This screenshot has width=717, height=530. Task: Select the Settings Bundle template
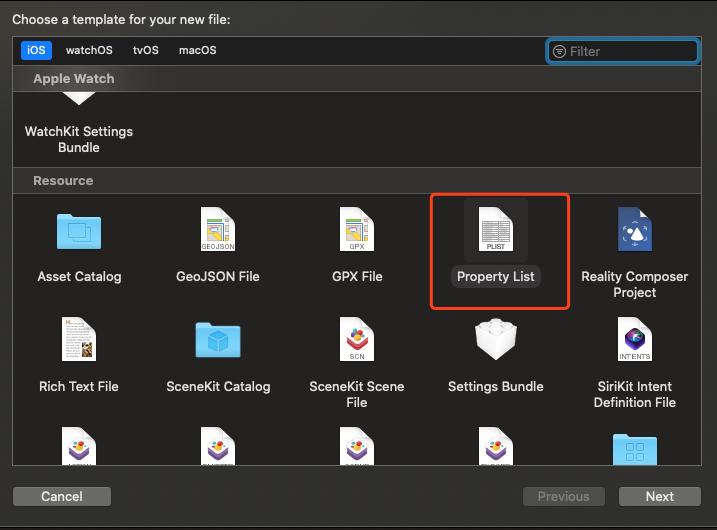click(496, 355)
